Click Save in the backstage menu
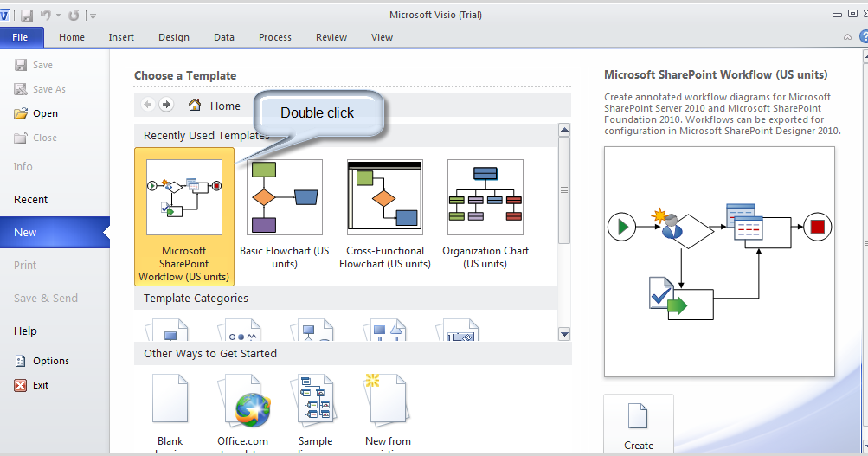This screenshot has height=456, width=868. pyautogui.click(x=35, y=65)
